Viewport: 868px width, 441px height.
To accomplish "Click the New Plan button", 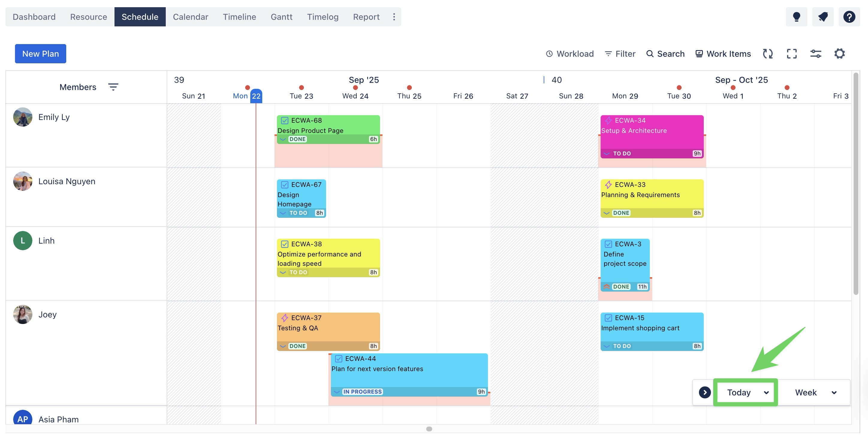I will click(40, 54).
